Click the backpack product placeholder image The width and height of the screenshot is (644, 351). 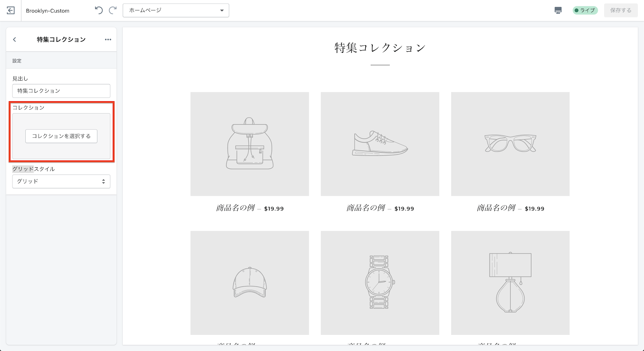250,144
